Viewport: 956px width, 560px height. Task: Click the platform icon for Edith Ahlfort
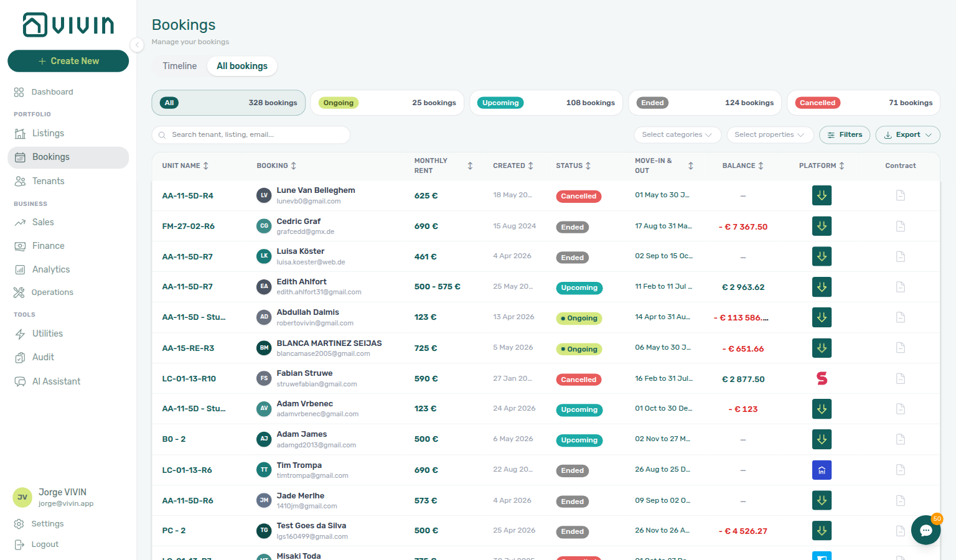tap(822, 287)
